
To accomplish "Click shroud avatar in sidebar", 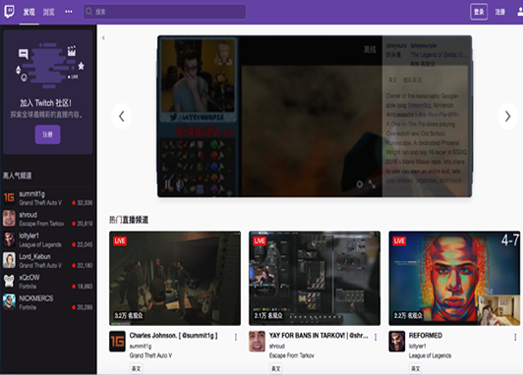I will pos(9,219).
